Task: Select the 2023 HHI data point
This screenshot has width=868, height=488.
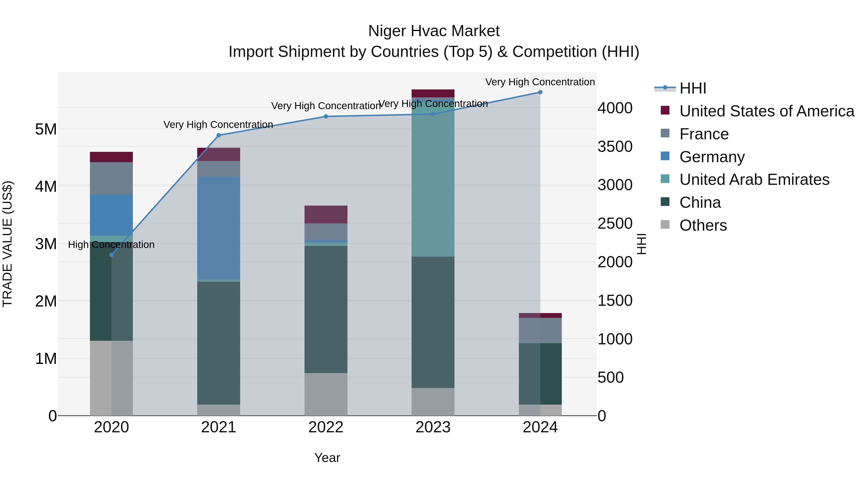Action: (x=433, y=114)
